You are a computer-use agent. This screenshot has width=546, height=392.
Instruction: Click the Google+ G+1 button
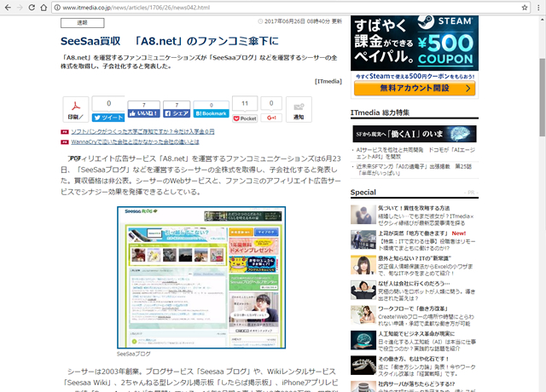pos(271,118)
